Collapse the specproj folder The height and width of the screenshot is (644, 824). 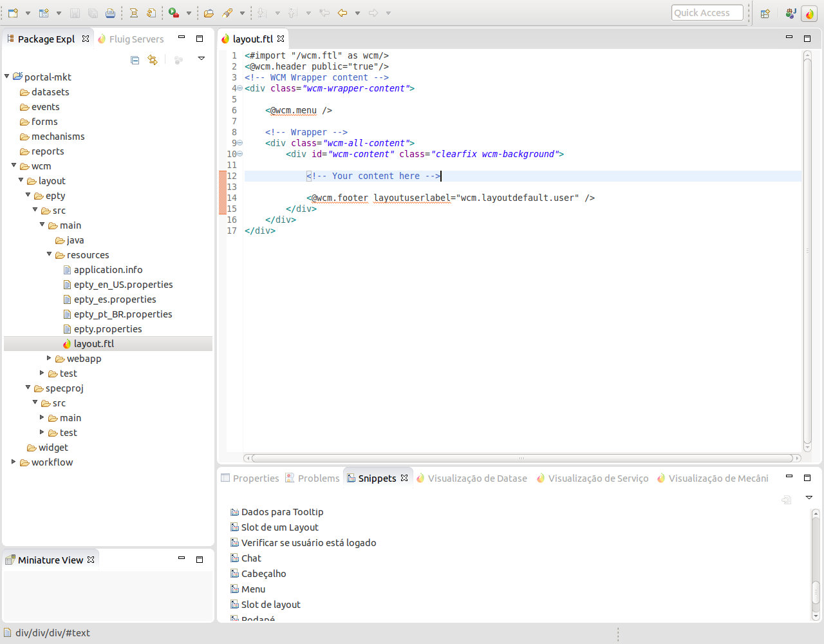click(28, 388)
